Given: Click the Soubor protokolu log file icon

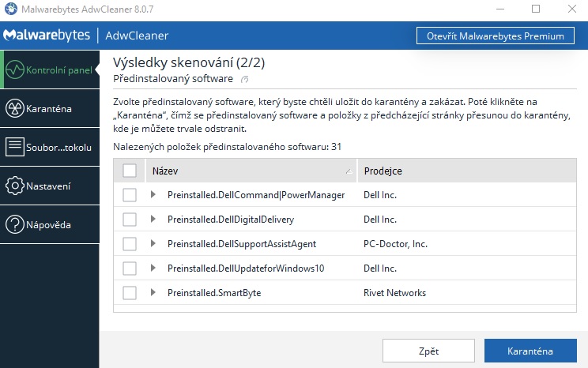Looking at the screenshot, I should point(15,147).
